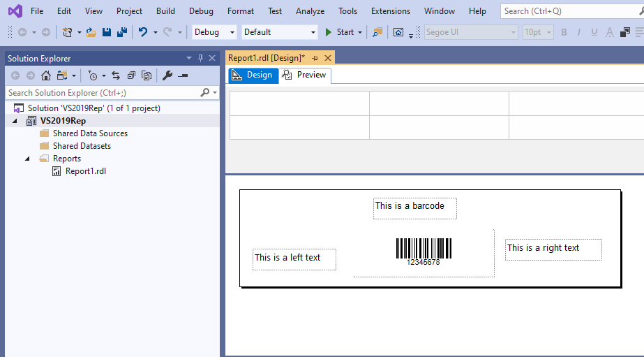The image size is (644, 357).
Task: Open the Start button dropdown arrow
Action: coord(360,33)
